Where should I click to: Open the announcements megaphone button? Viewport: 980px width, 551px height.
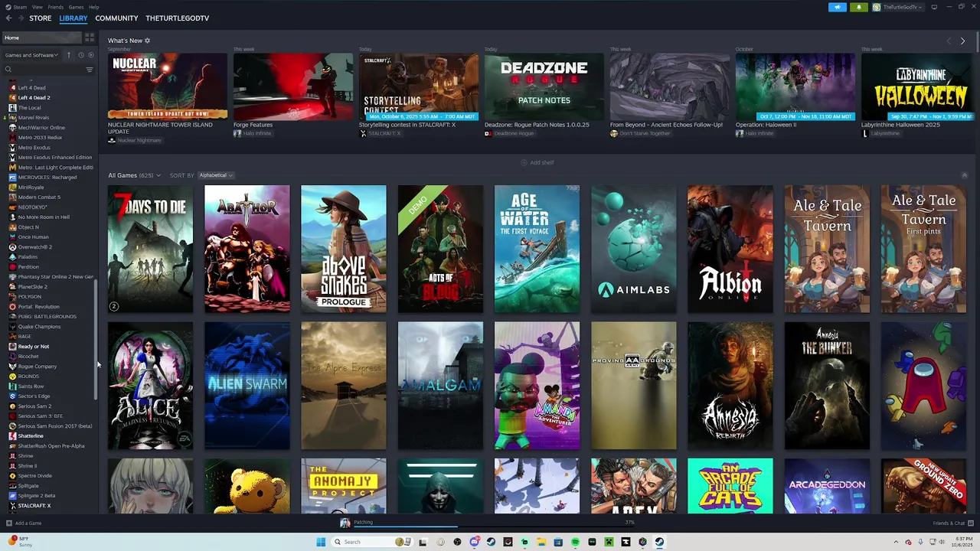point(837,7)
